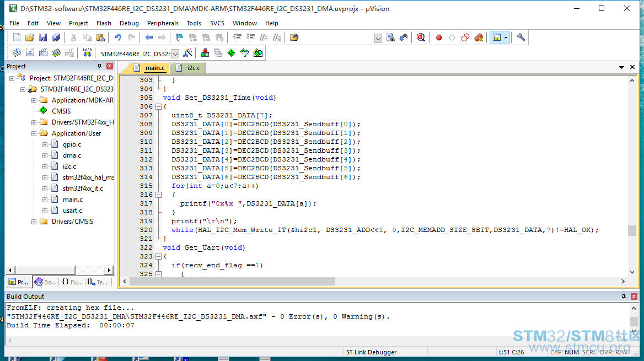Screen dimensions: 644x361
Task: Pin the Build Output panel
Action: coord(624,297)
